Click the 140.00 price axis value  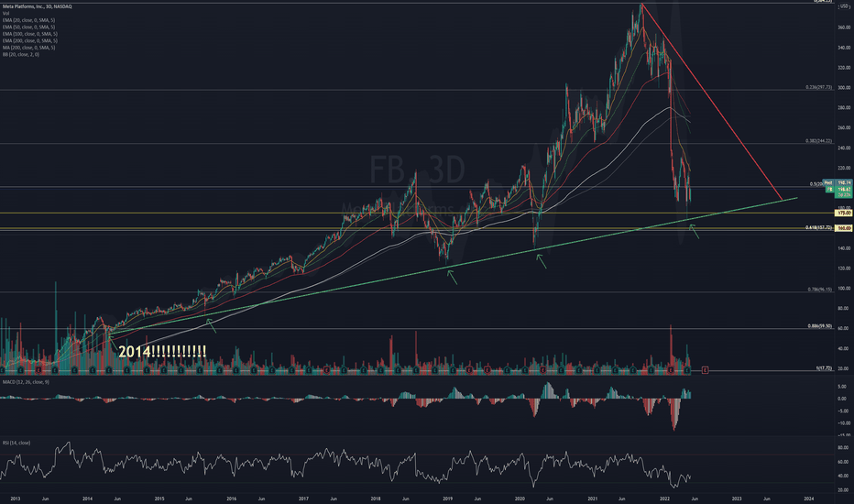click(844, 248)
